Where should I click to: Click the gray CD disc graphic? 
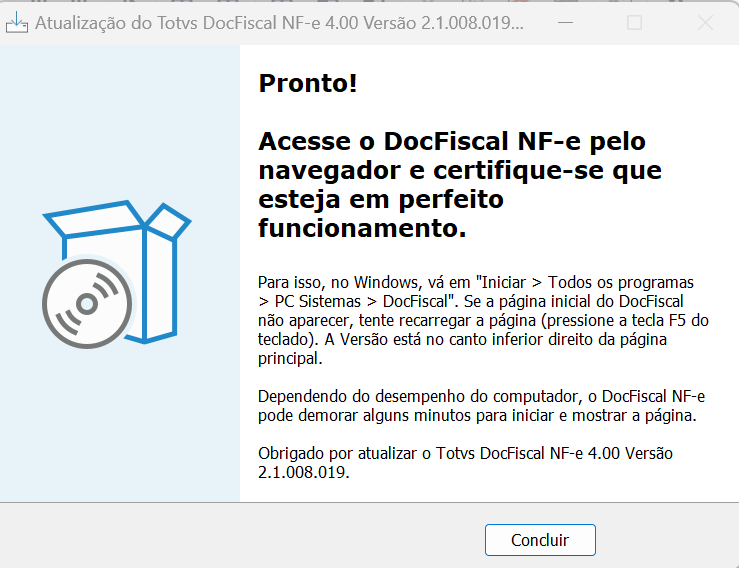pyautogui.click(x=87, y=304)
